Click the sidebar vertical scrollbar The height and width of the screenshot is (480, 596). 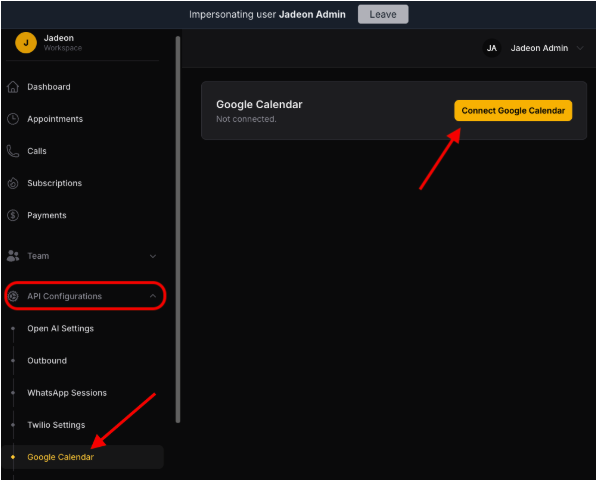tap(178, 229)
